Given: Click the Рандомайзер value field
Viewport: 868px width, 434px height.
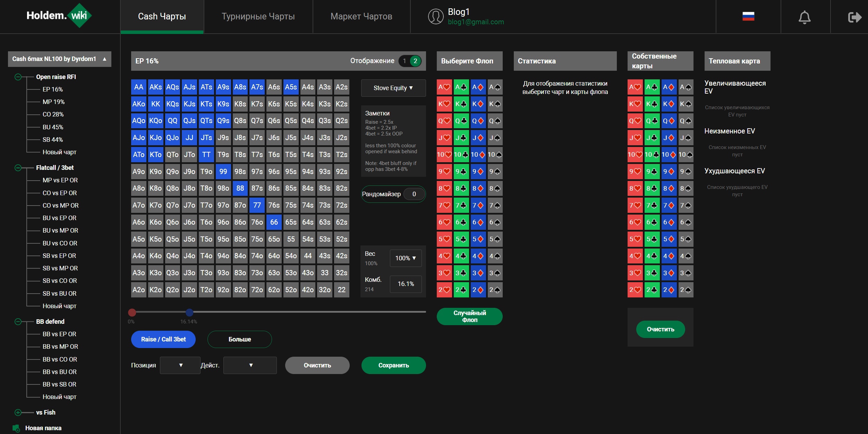Looking at the screenshot, I should (414, 194).
